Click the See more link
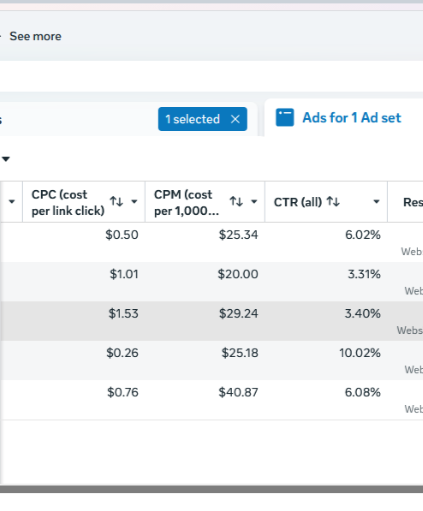Viewport: 423px width, 511px height. click(x=35, y=36)
